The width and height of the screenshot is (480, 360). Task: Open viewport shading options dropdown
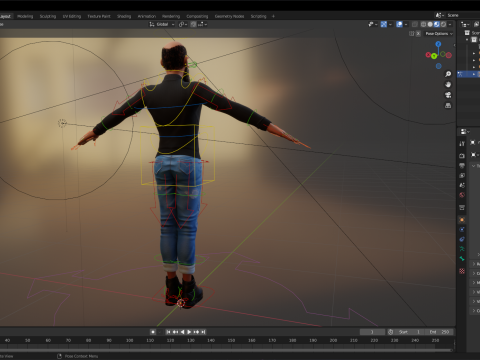coord(450,24)
